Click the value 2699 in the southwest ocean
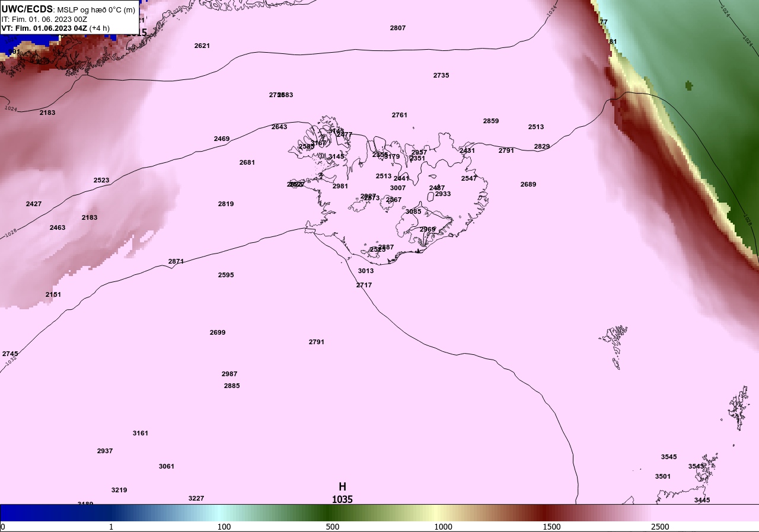The width and height of the screenshot is (759, 532). coord(218,332)
